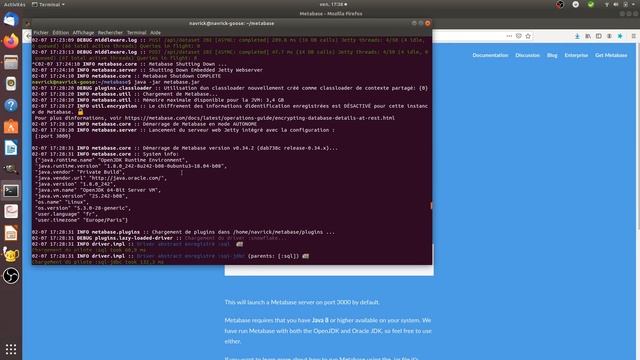Click the green checkmark tray icon

tap(591, 4)
